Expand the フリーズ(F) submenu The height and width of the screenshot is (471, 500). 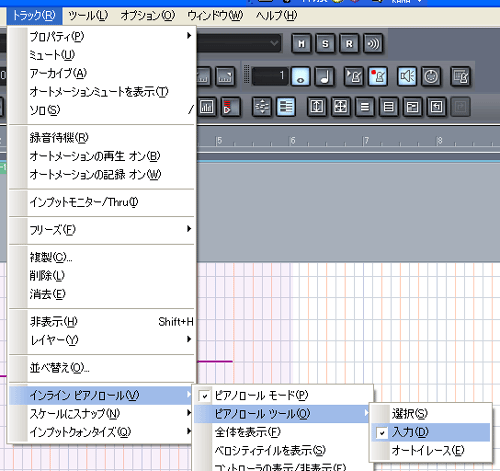click(102, 229)
